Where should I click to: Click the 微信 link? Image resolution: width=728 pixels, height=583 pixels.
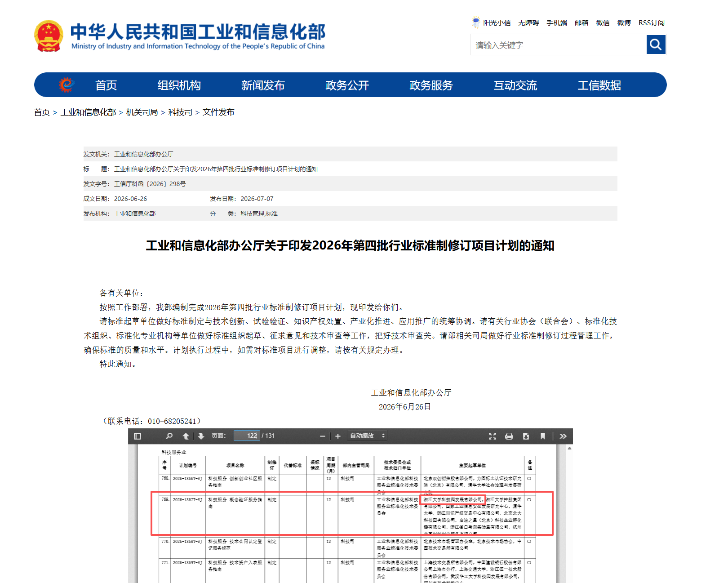click(603, 22)
